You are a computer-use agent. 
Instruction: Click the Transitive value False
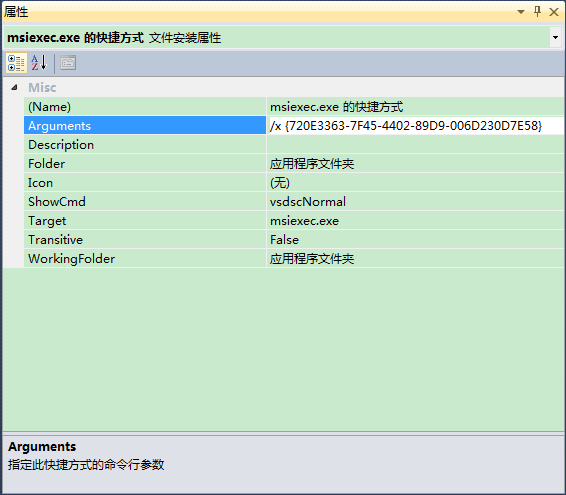pos(284,240)
